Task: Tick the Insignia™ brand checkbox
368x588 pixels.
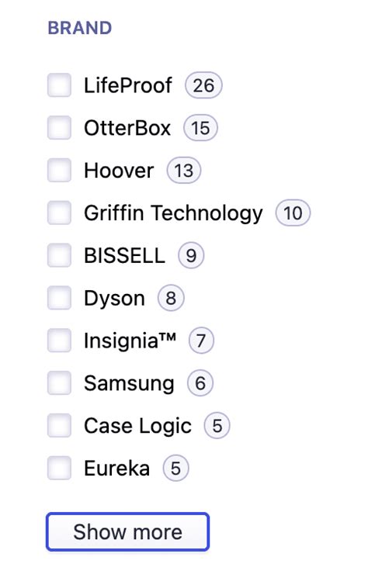Action: coord(59,341)
